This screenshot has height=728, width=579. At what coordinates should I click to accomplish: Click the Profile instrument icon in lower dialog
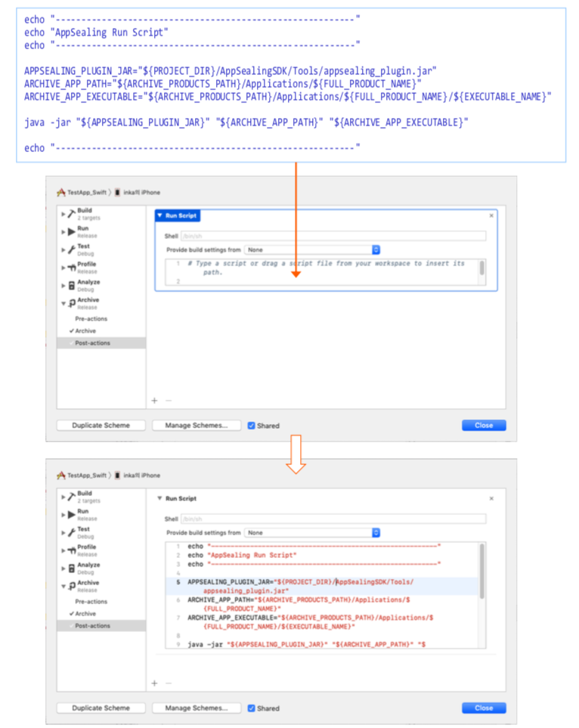coord(71,550)
